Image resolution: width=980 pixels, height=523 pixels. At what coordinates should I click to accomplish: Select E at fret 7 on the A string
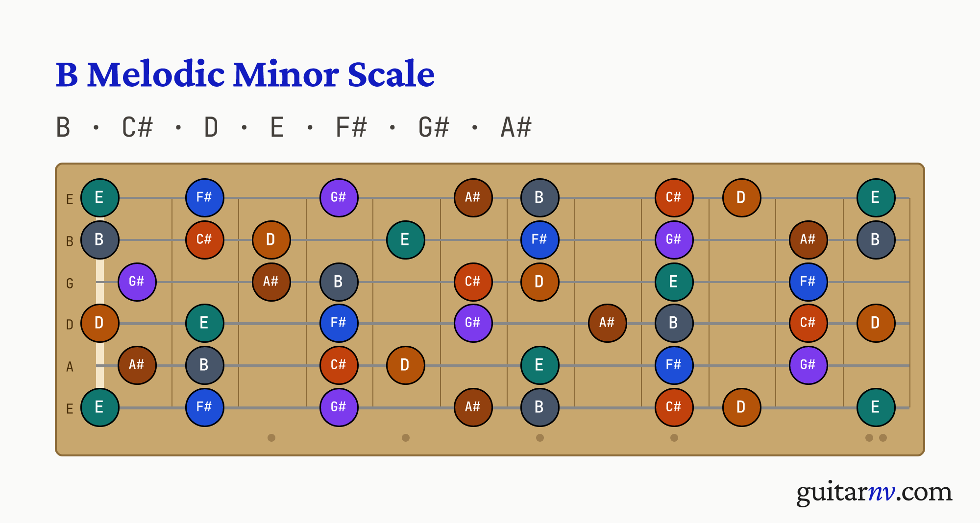(x=540, y=365)
